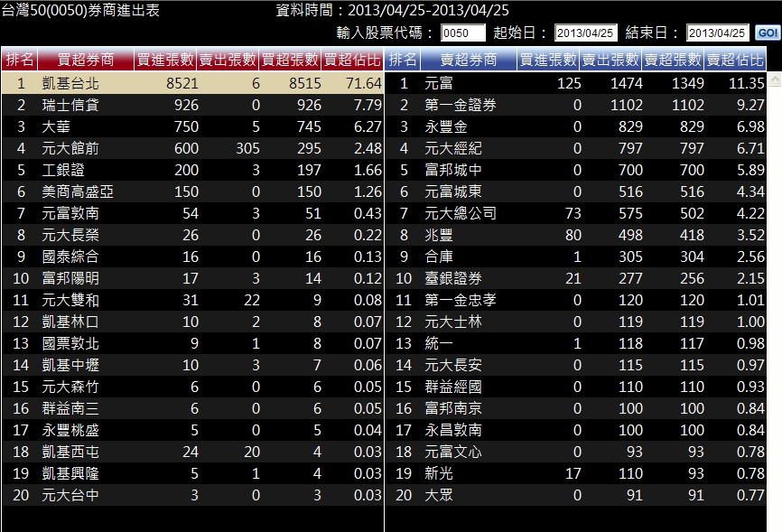Select seller 元大長安 row
Screen dimensions: 782x532
[575, 365]
